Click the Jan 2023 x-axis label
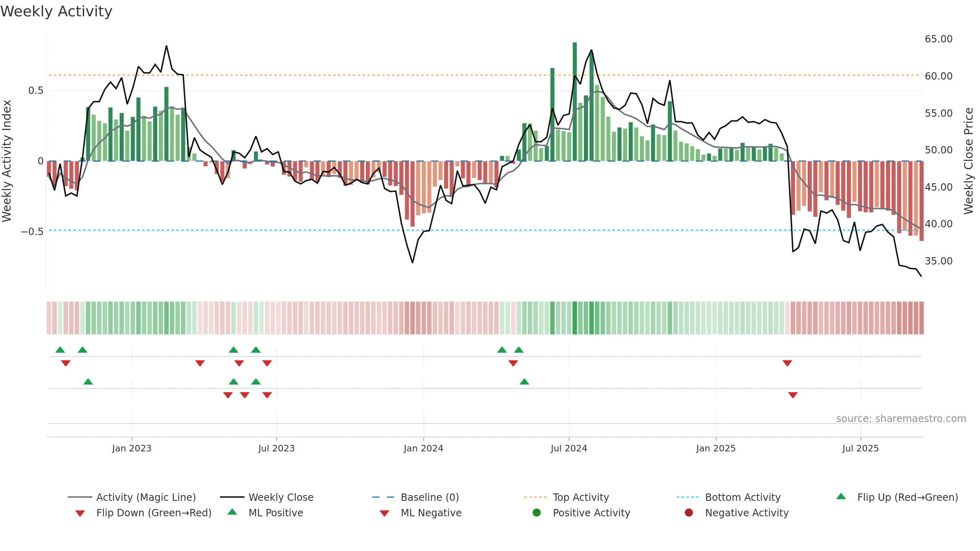Image resolution: width=980 pixels, height=551 pixels. [x=132, y=449]
